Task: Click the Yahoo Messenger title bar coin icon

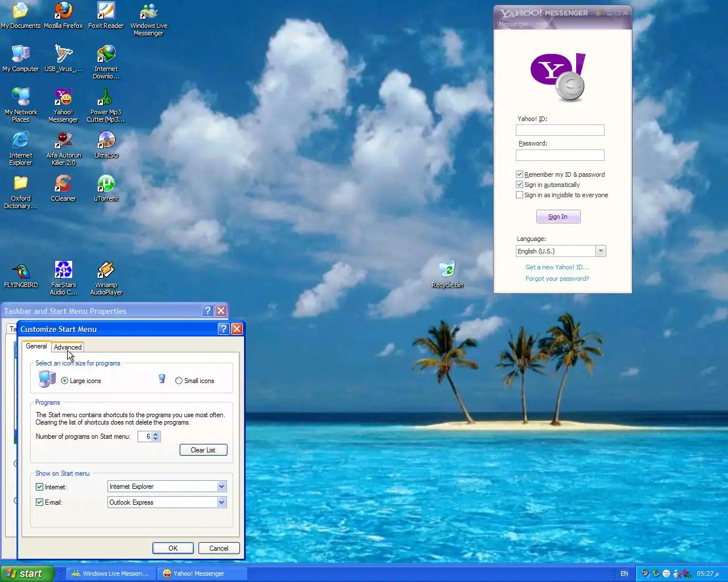Action: pyautogui.click(x=598, y=13)
